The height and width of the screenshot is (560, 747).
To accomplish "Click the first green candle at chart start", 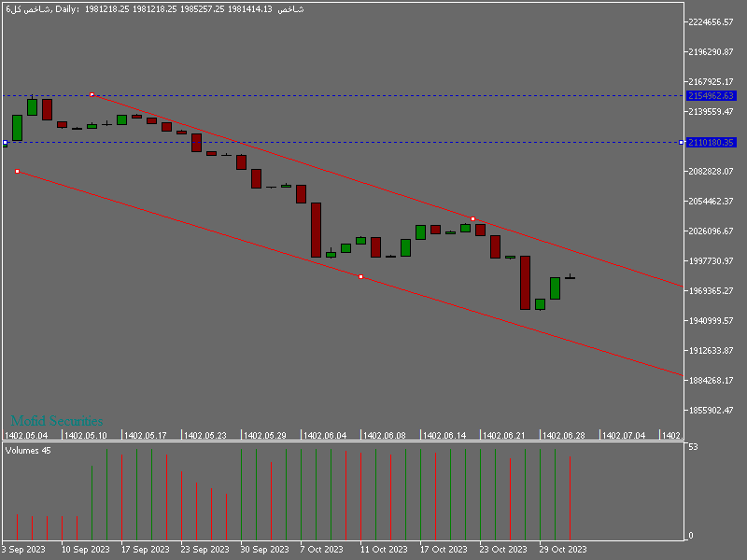I will click(17, 127).
